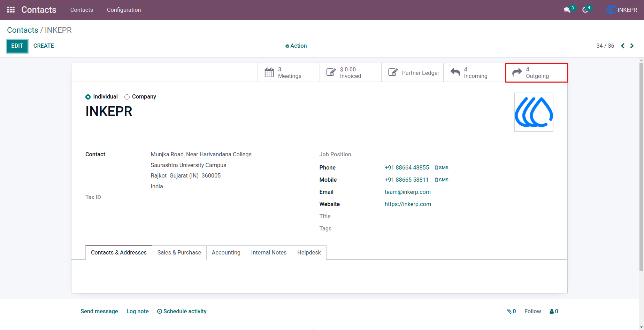
Task: Click the Partner Ledger edit icon
Action: 393,72
